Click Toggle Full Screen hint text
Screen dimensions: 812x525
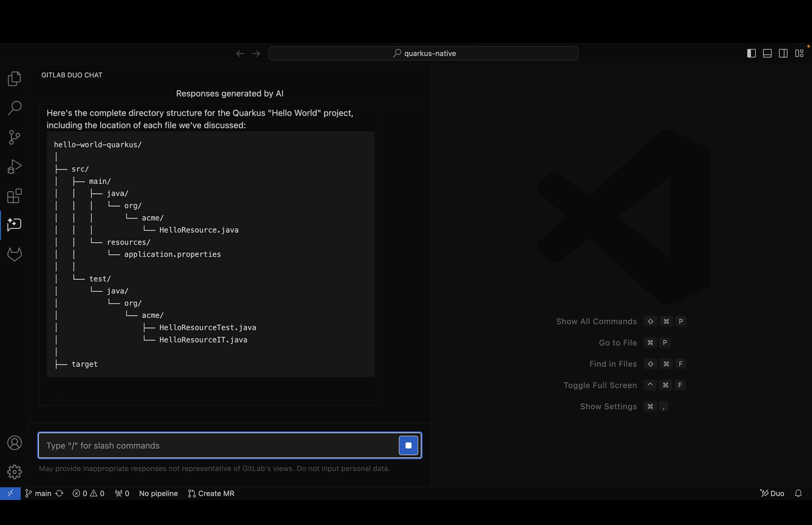pos(600,385)
